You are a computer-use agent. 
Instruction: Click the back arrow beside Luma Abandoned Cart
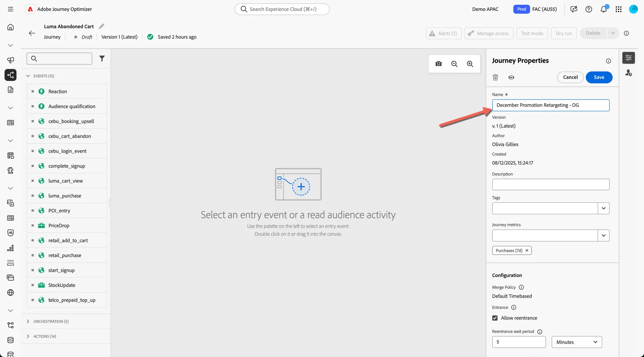pos(32,33)
